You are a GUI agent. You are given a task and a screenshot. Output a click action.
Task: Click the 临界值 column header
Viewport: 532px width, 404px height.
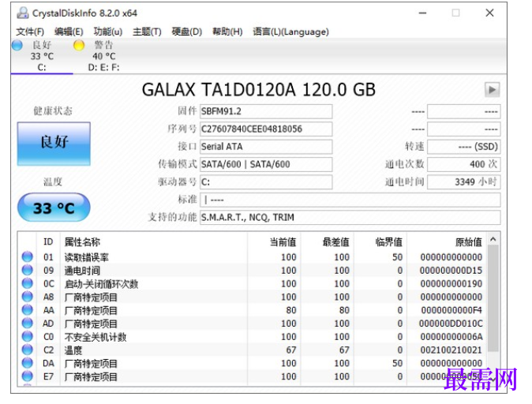point(380,242)
